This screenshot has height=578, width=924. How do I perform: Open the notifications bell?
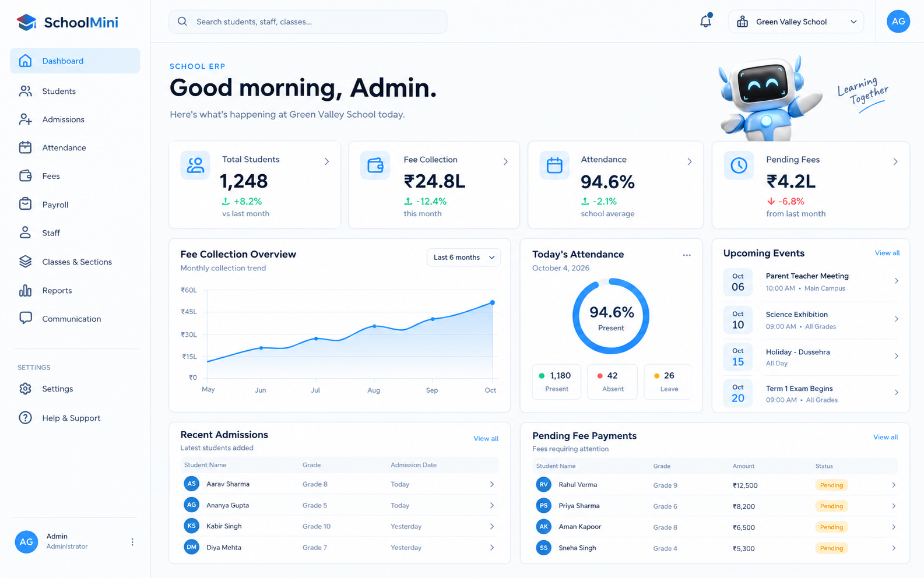click(x=705, y=21)
